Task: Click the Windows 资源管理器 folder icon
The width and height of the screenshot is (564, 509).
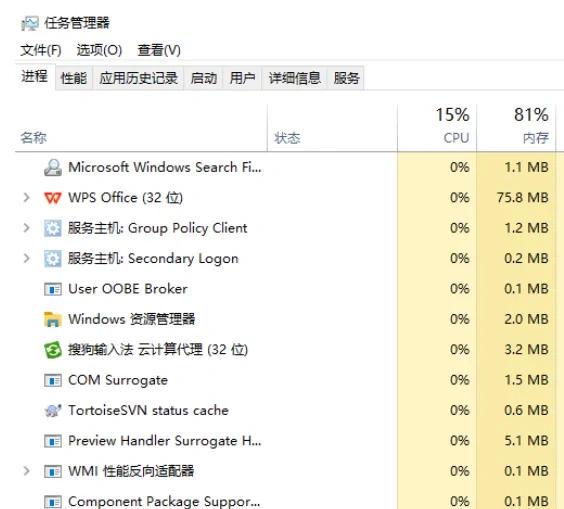Action: pos(53,319)
